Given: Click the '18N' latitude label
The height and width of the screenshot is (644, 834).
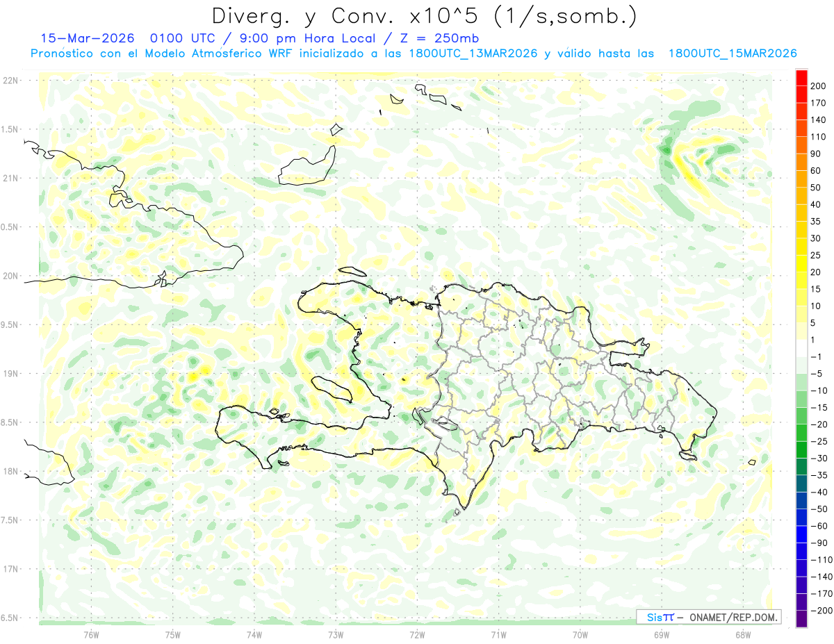Looking at the screenshot, I should tap(10, 471).
